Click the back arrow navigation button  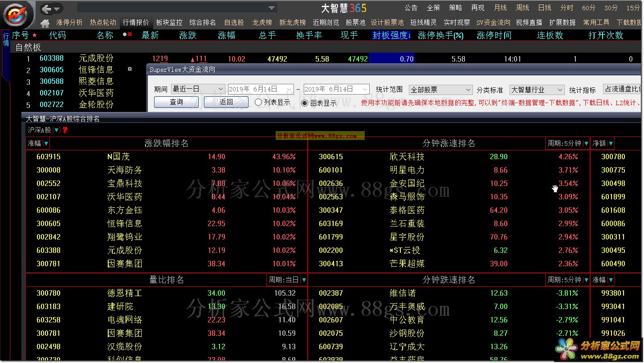tap(46, 8)
